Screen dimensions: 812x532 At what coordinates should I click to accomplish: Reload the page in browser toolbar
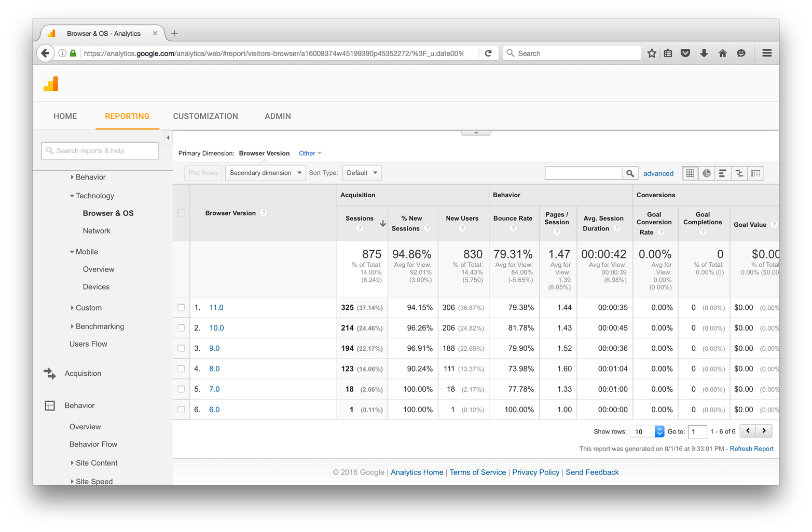(488, 53)
